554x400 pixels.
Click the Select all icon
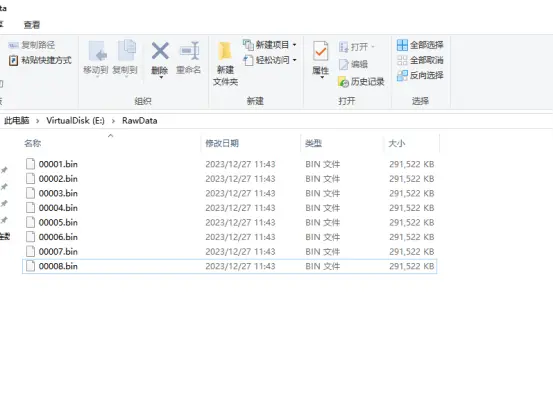[402, 45]
